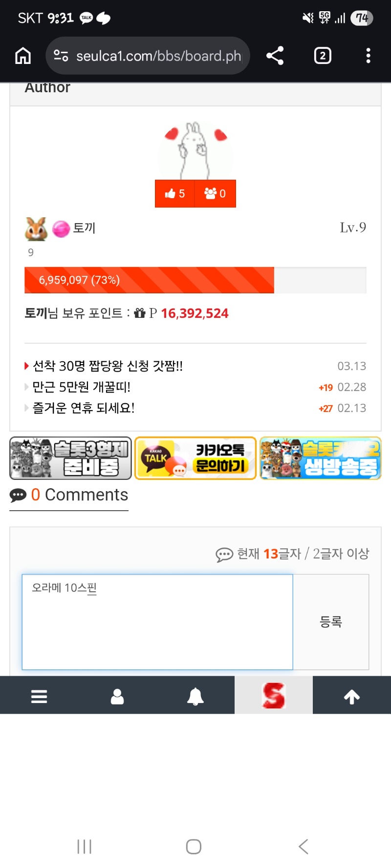Viewport: 391px width, 868px height.
Task: Tap the URL address bar
Action: pyautogui.click(x=148, y=56)
